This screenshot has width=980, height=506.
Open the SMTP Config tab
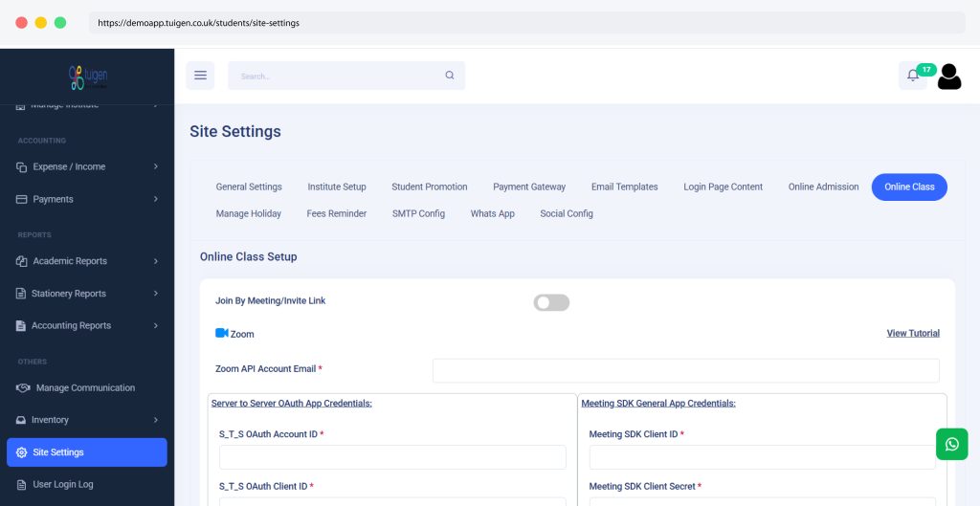418,213
